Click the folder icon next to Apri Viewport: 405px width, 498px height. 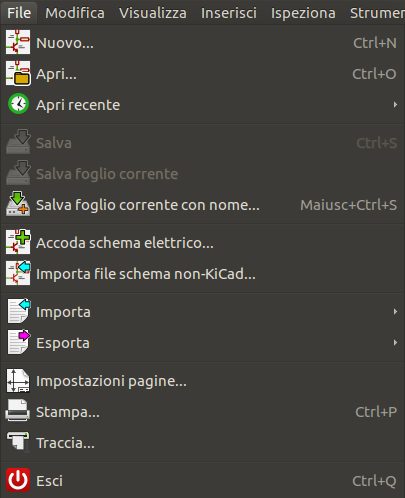(x=18, y=73)
